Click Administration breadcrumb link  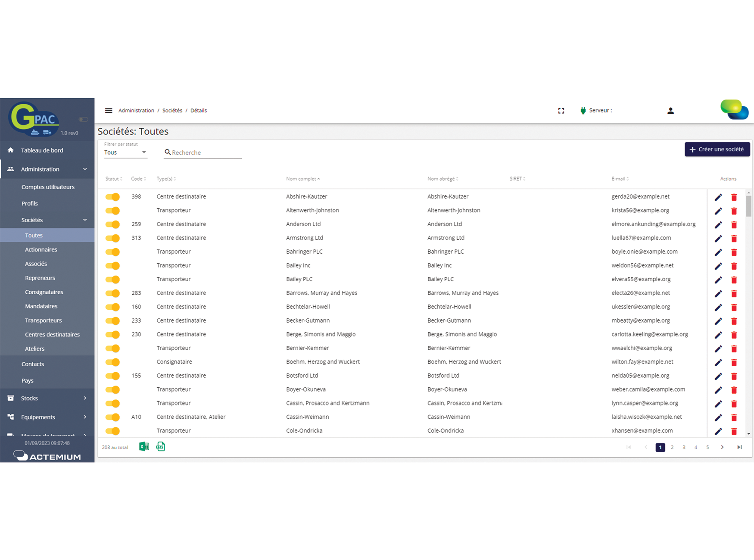[136, 111]
